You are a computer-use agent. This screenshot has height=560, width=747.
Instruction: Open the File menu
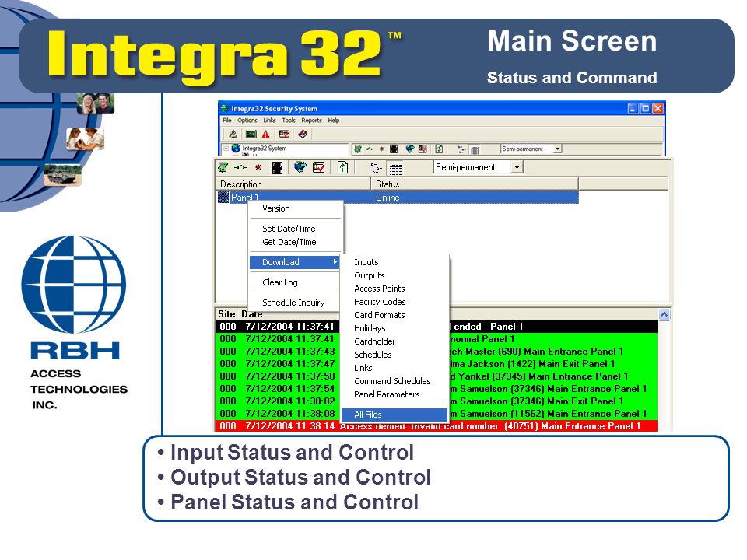click(x=226, y=121)
